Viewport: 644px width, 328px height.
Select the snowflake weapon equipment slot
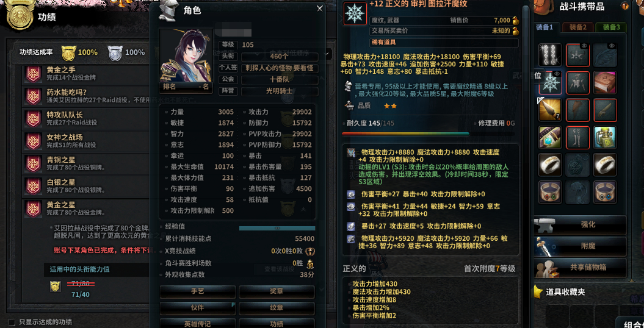pyautogui.click(x=551, y=82)
